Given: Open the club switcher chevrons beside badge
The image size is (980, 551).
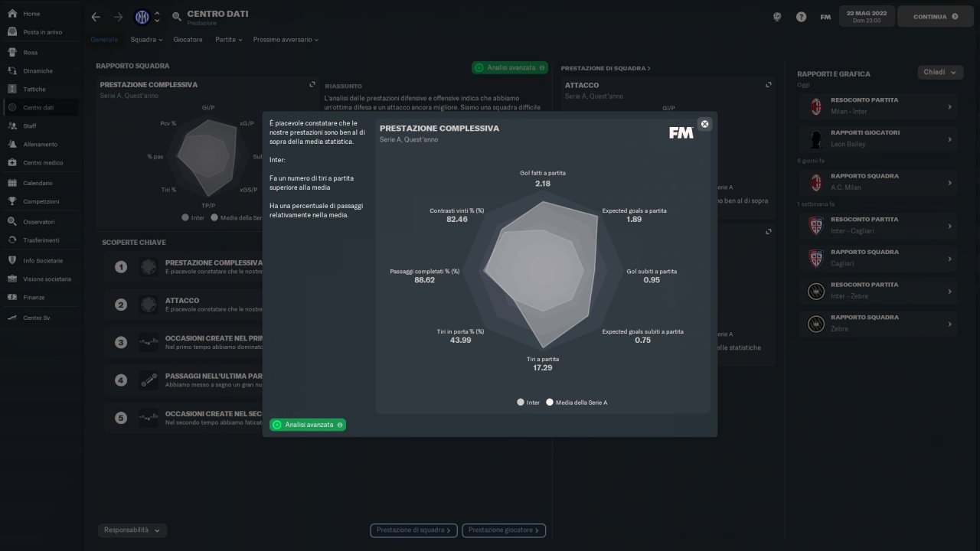Looking at the screenshot, I should coord(157,17).
